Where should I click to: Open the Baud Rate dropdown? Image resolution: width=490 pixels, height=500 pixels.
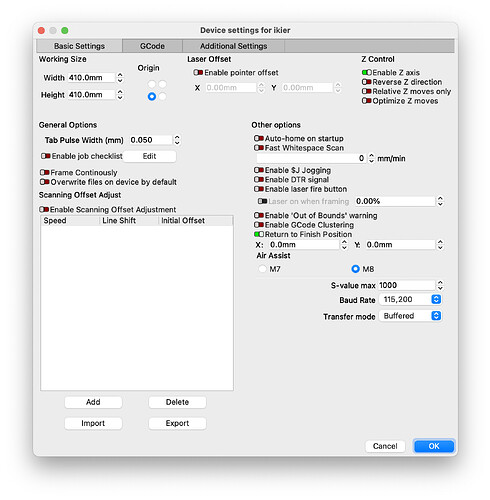[x=410, y=299]
